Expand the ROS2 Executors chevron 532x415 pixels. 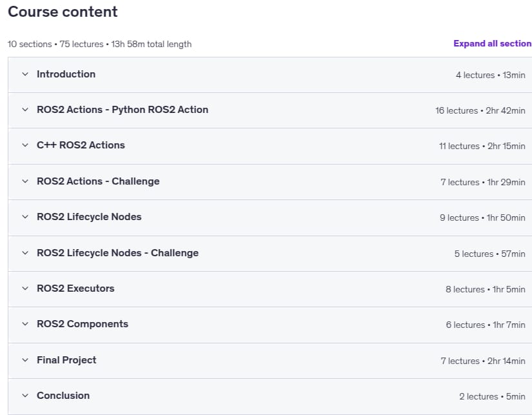tap(25, 288)
